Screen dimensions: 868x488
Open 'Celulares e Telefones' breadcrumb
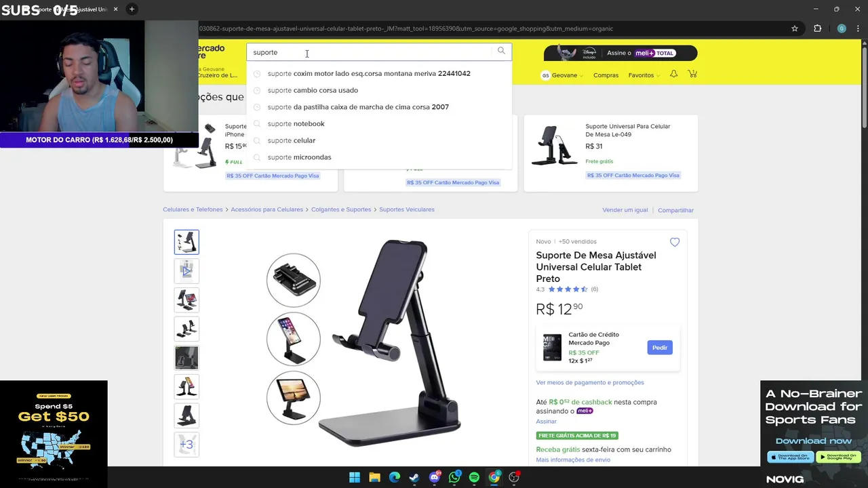pyautogui.click(x=193, y=209)
